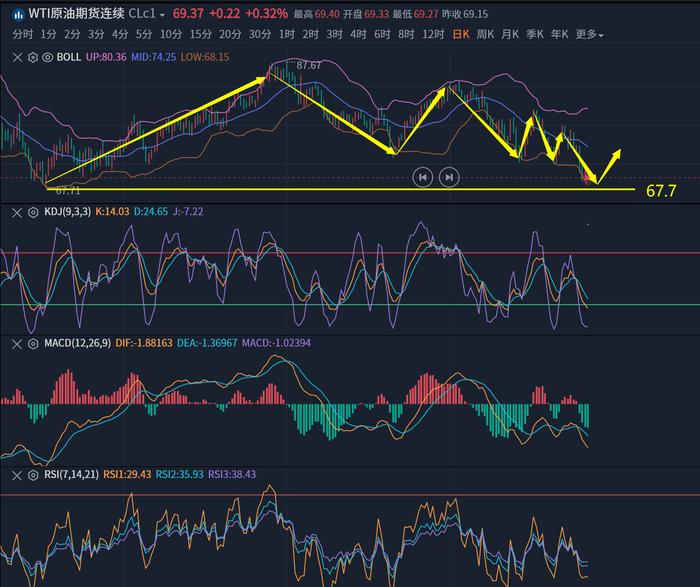This screenshot has width=700, height=587.
Task: Click the RSI1:29.43 value
Action: 127,474
